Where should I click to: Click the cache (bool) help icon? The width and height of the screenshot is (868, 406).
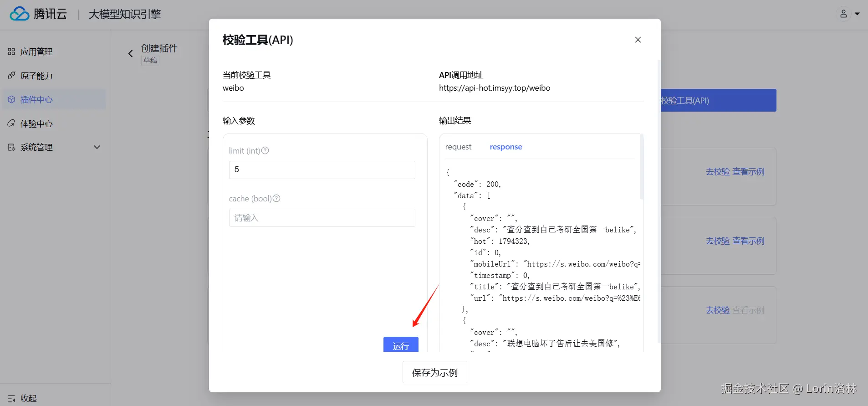[276, 198]
